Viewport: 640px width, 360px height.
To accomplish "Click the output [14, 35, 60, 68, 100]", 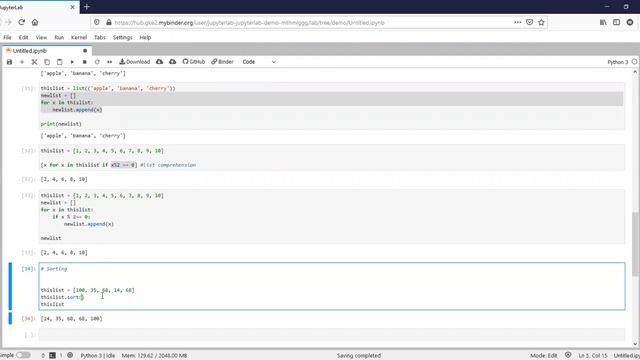I will [x=71, y=319].
